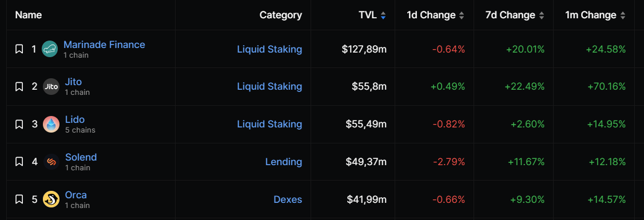This screenshot has height=220, width=644.
Task: Open the Lending category link
Action: [x=284, y=162]
